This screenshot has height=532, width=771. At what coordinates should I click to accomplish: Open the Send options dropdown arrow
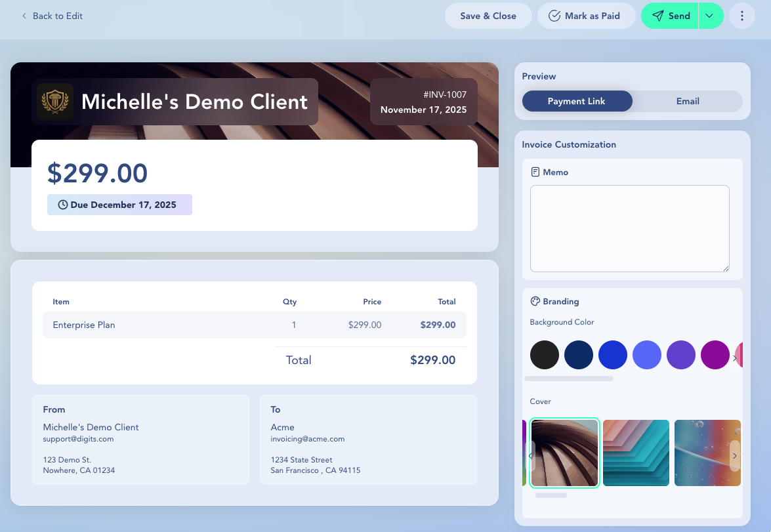pyautogui.click(x=709, y=16)
